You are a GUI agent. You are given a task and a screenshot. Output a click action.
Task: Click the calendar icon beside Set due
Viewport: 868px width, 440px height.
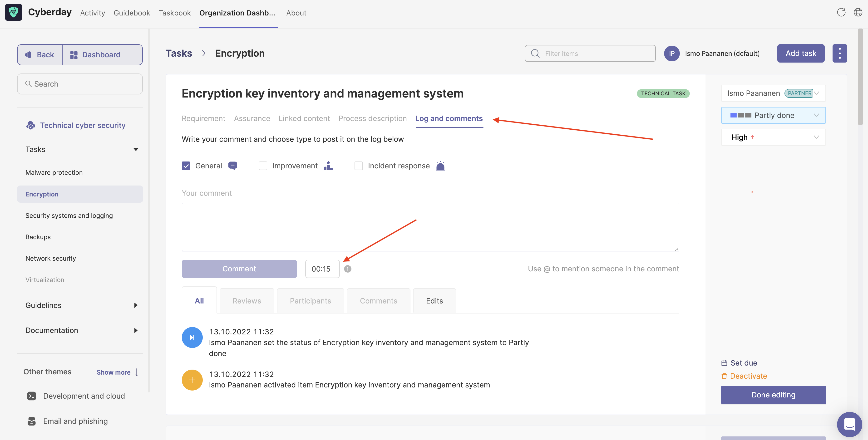[724, 363]
